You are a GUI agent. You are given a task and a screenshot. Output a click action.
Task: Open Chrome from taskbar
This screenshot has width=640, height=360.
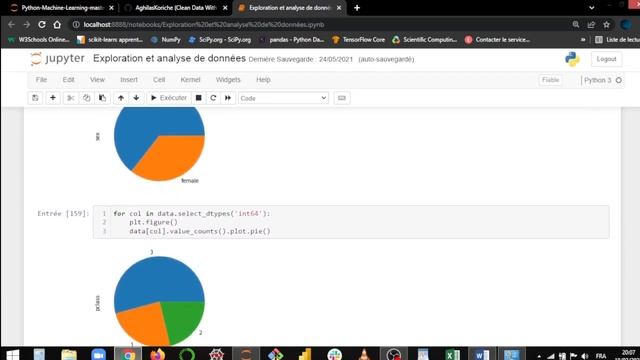coord(128,354)
